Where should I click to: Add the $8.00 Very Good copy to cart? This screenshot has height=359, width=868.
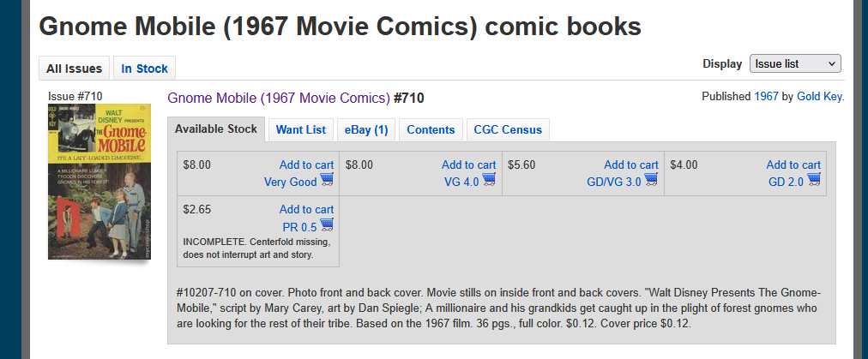306,165
